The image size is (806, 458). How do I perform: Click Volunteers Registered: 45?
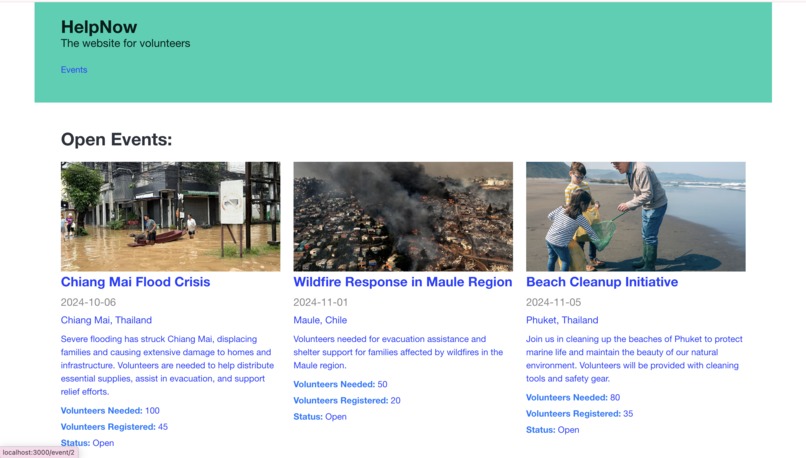[114, 427]
